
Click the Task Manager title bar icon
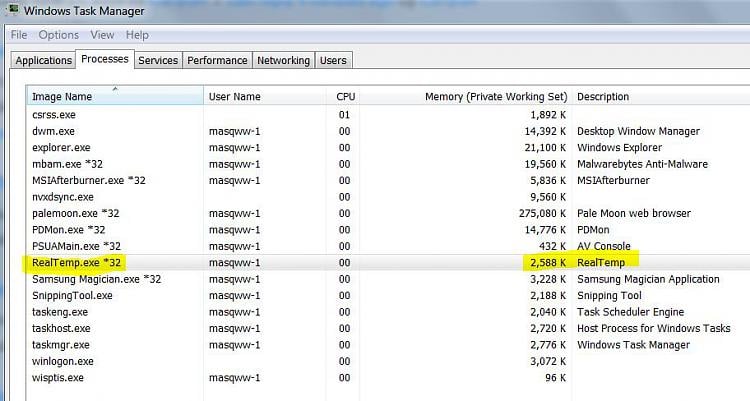pyautogui.click(x=14, y=9)
